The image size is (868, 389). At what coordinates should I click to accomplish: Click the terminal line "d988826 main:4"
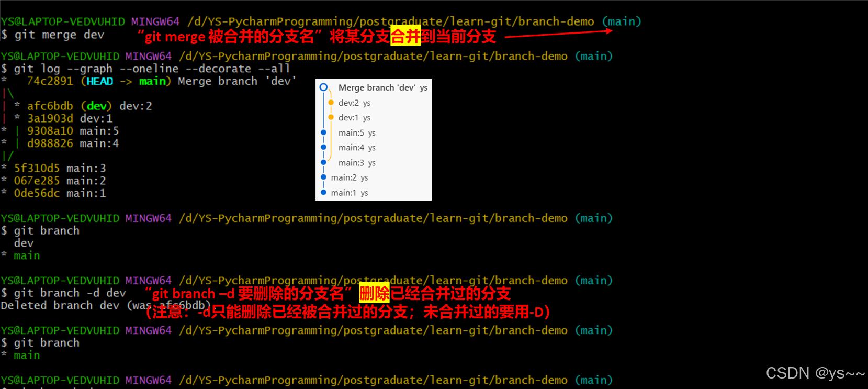tap(73, 143)
